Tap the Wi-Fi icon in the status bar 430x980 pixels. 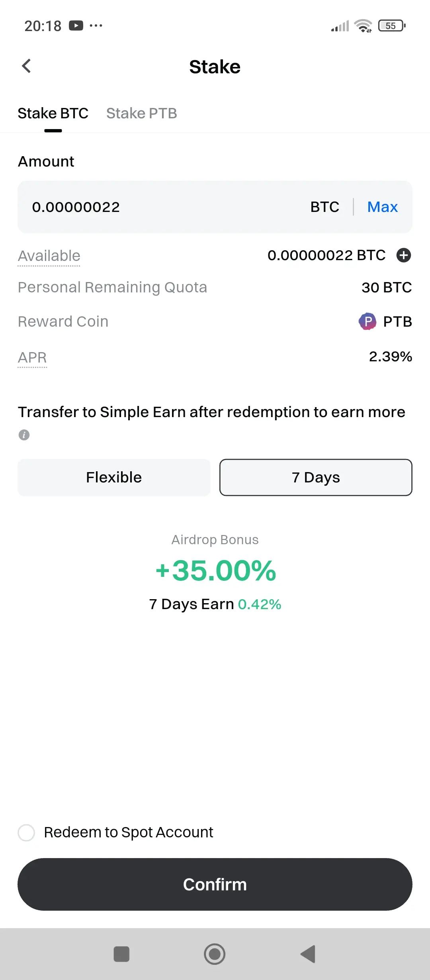point(363,26)
